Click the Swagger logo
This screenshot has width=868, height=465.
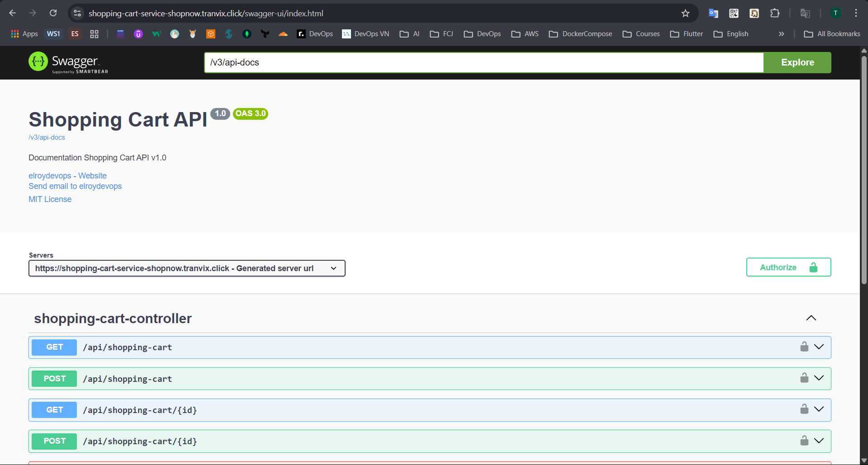(68, 62)
